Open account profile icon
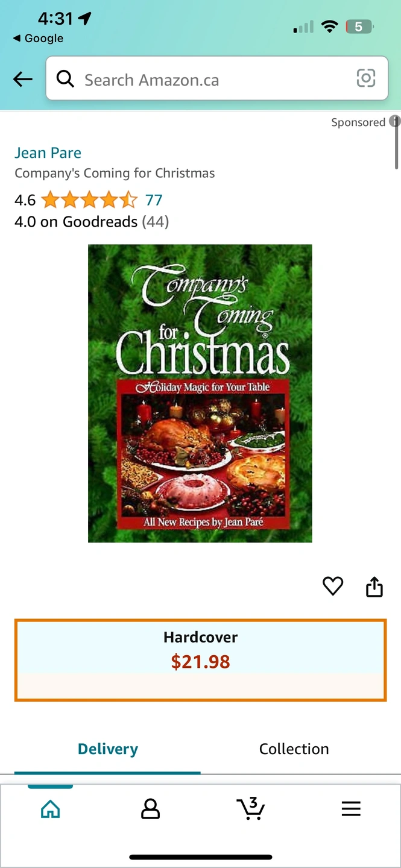 150,809
